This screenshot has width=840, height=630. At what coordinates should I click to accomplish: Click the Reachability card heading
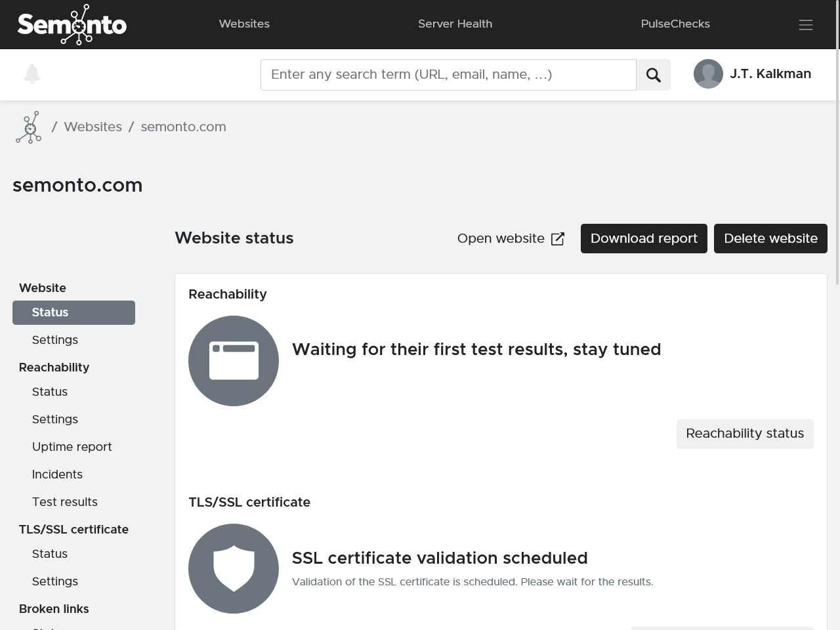click(228, 294)
